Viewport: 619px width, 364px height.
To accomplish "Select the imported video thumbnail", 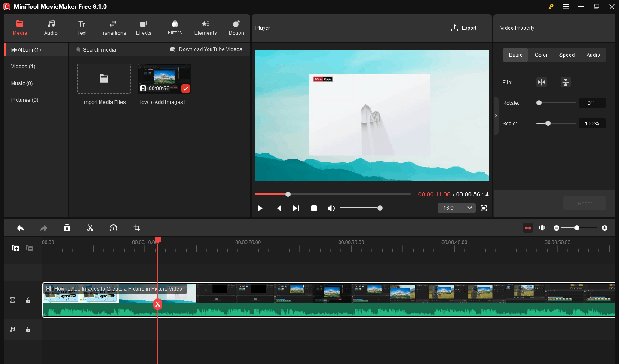I will pos(164,79).
